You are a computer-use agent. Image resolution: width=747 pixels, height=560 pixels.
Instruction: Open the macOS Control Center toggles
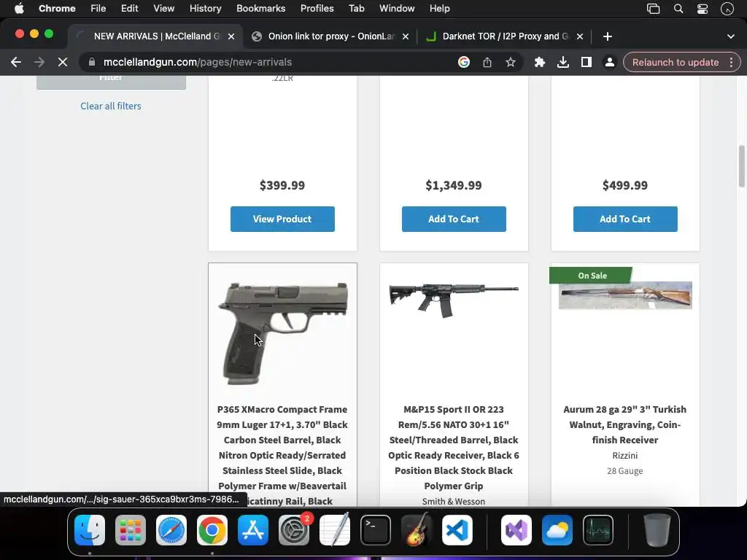703,9
